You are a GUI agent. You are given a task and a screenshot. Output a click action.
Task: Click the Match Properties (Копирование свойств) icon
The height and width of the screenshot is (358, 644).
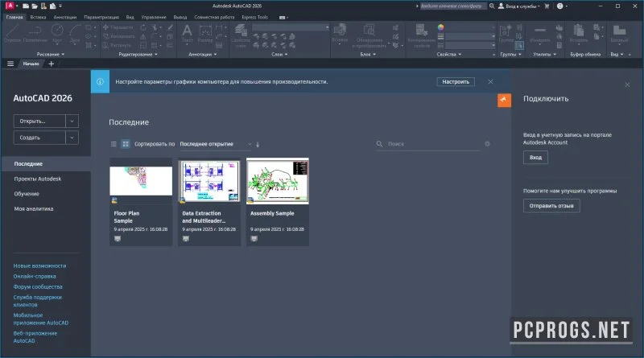[x=421, y=35]
